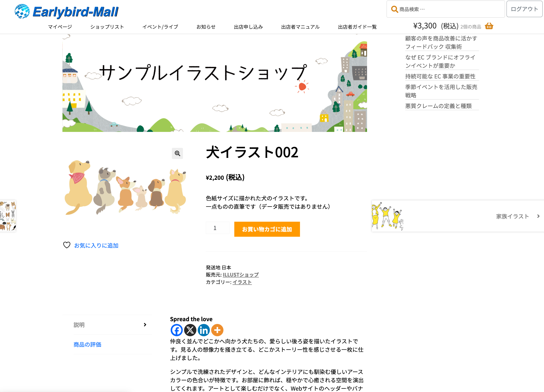The height and width of the screenshot is (392, 544).
Task: Click the ログアウト button
Action: pos(524,9)
